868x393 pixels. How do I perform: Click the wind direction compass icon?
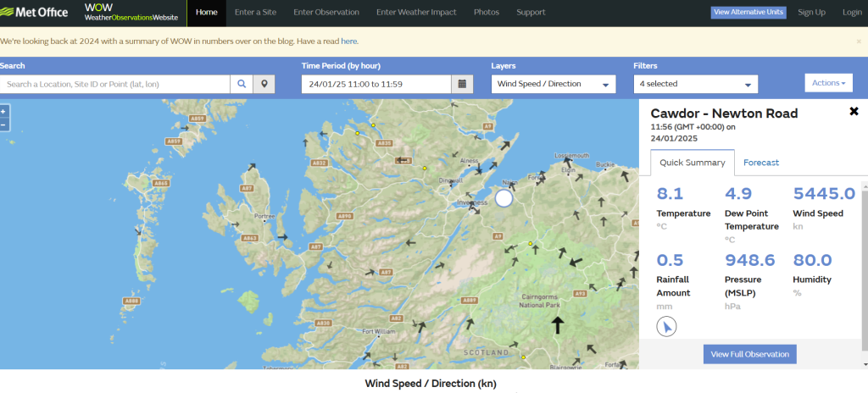point(667,326)
